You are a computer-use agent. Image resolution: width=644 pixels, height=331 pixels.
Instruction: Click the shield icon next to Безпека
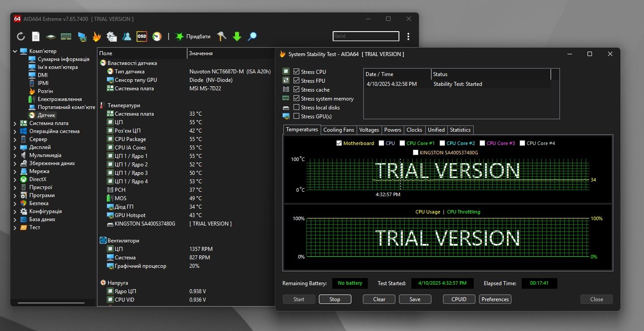[x=24, y=203]
